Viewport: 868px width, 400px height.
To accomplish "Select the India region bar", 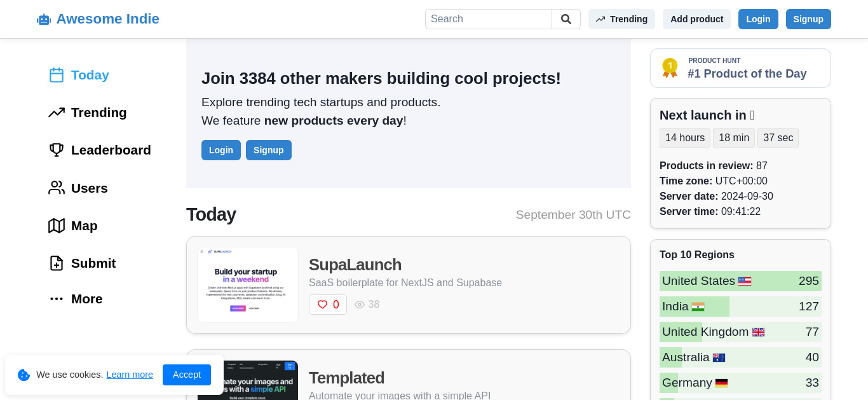I will pyautogui.click(x=740, y=307).
